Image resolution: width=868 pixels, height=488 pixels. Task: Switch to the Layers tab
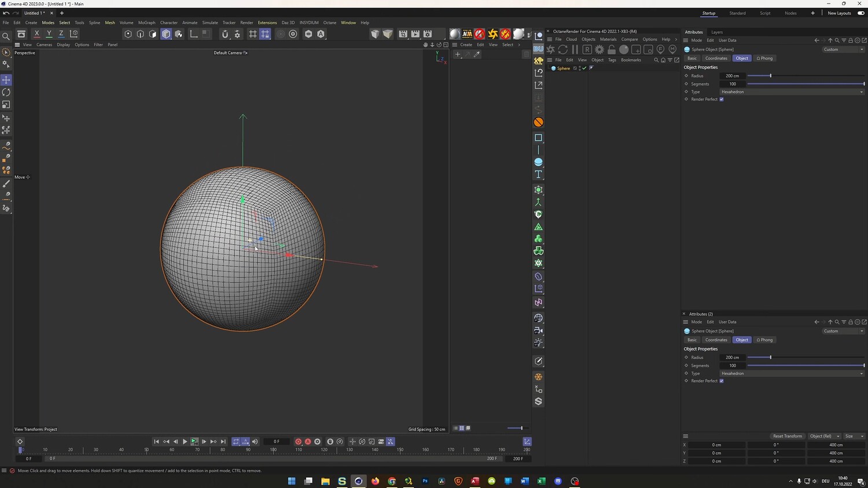[x=717, y=32]
